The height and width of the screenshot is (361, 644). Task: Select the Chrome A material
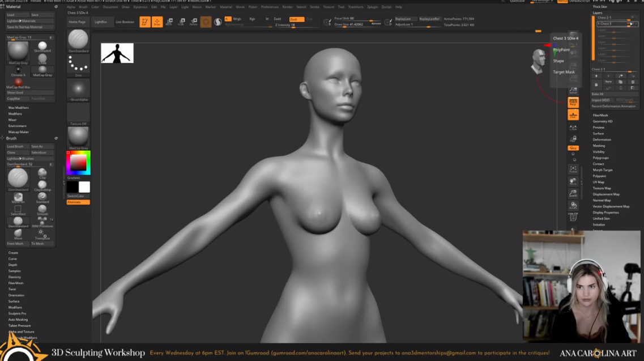point(18,71)
